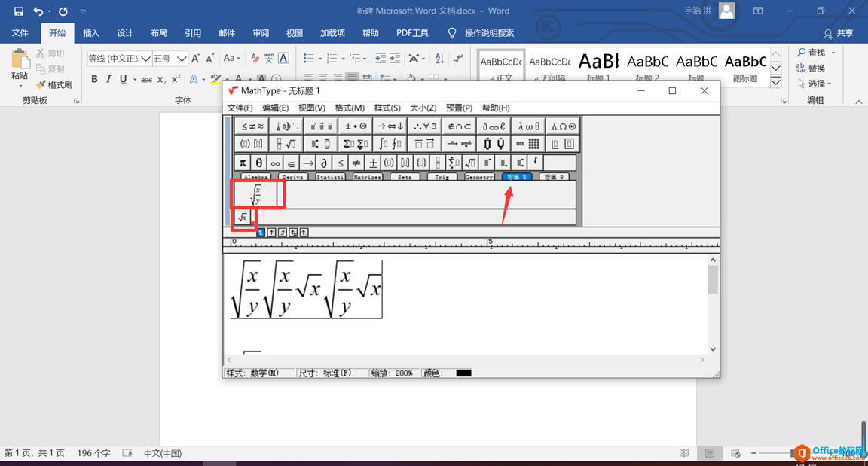Toggle bold formatting in Word

click(x=93, y=78)
